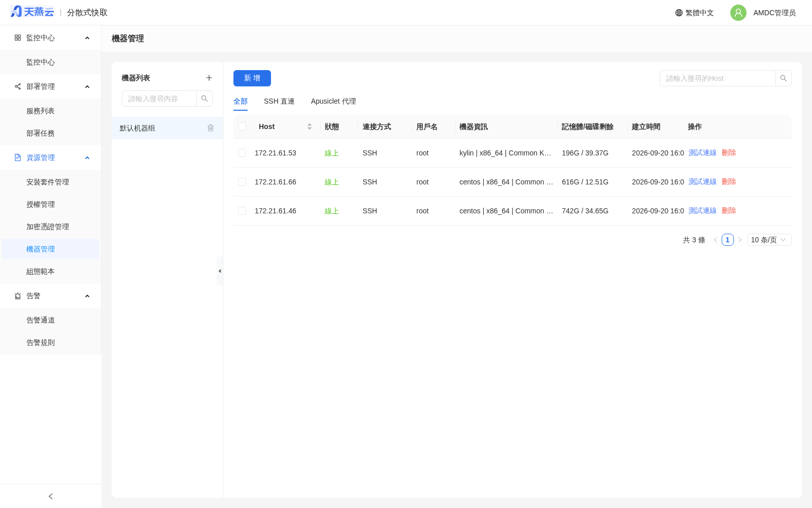The height and width of the screenshot is (508, 812).
Task: Collapse the 部署管理 menu chevron
Action: click(x=87, y=87)
